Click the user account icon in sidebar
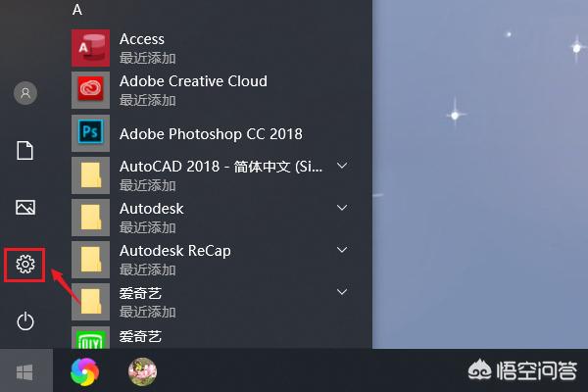 25,93
